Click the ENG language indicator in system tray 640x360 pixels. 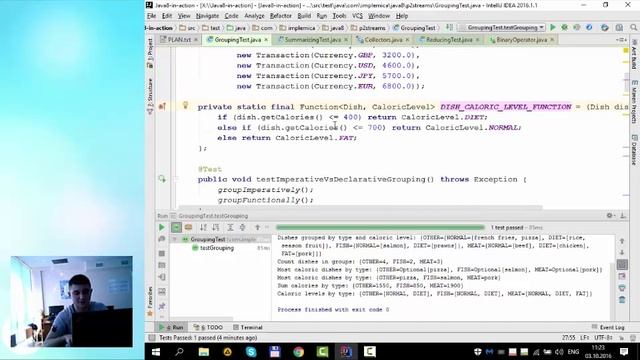click(573, 351)
